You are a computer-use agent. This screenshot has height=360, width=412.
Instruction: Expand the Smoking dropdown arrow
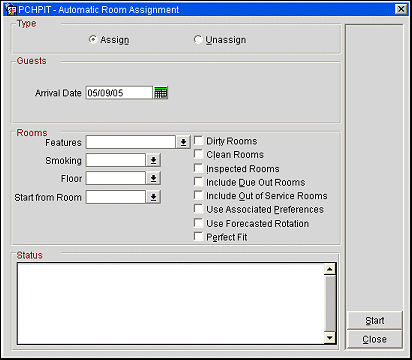(153, 160)
